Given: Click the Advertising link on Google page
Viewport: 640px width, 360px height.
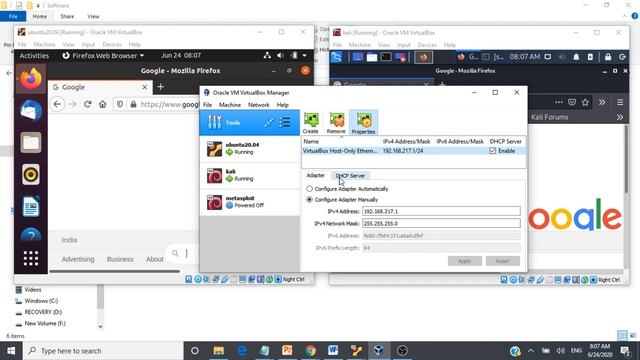Looking at the screenshot, I should coord(78,259).
